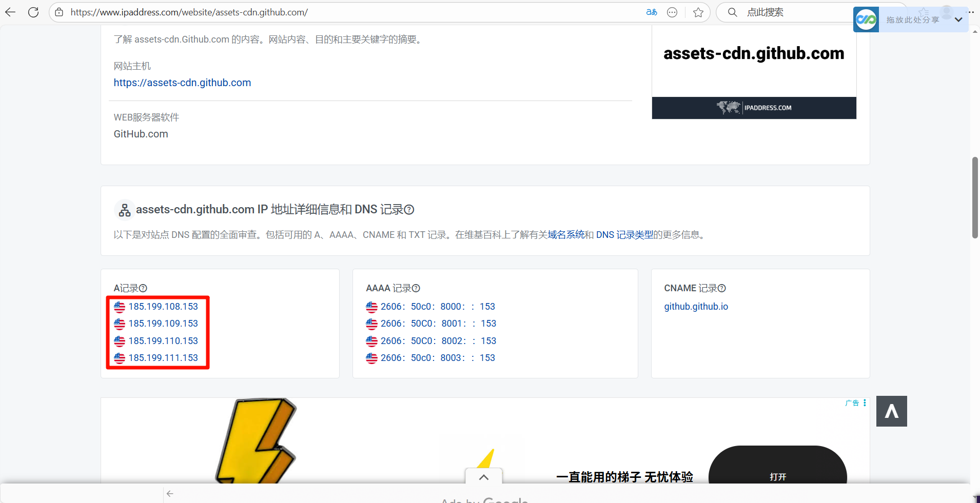980x503 pixels.
Task: Open IP address 185.199.109.153
Action: click(x=163, y=324)
